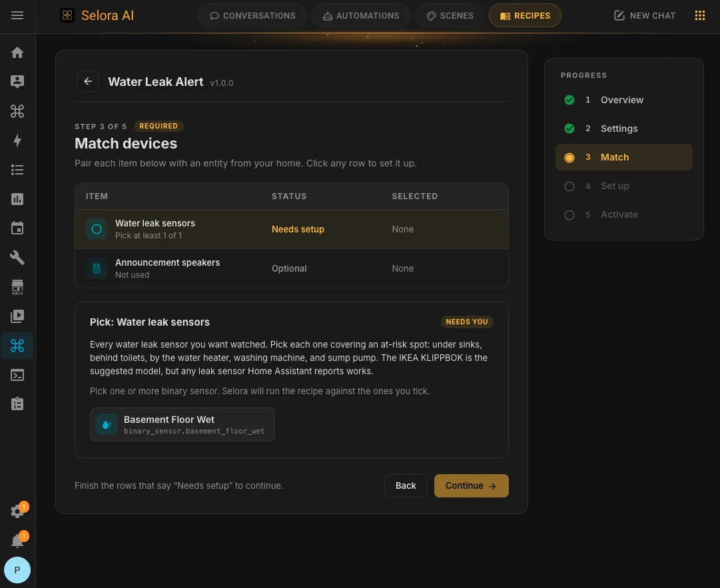This screenshot has height=588, width=720.
Task: Select the highlighted Selora command sidebar icon
Action: tap(17, 346)
